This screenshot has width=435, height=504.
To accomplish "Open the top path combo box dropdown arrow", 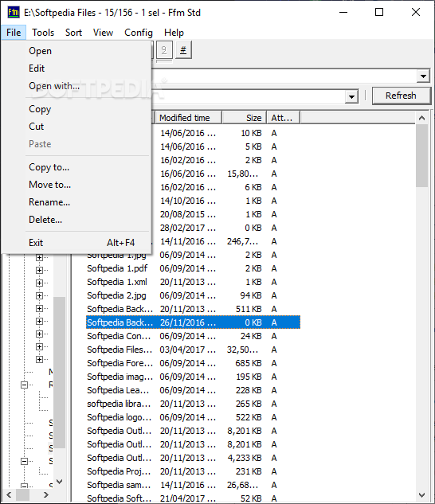I will [423, 76].
